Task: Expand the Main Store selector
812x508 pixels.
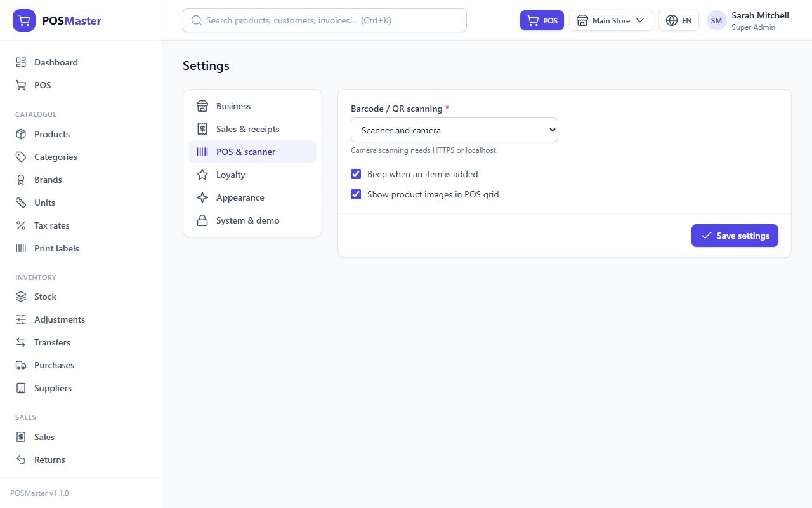Action: (x=611, y=20)
